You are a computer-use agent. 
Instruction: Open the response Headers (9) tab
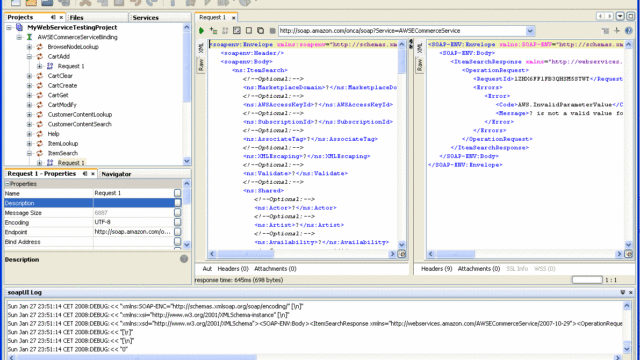pos(436,269)
